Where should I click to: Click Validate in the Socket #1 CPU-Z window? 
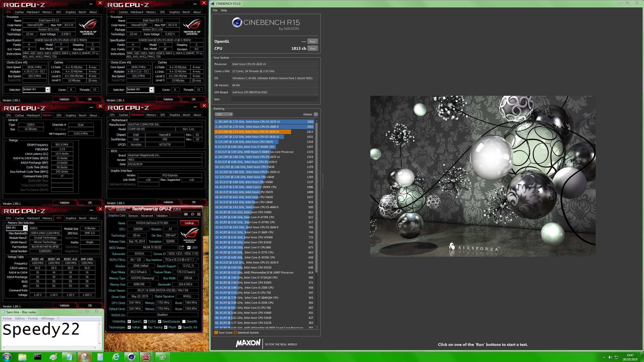click(x=64, y=99)
